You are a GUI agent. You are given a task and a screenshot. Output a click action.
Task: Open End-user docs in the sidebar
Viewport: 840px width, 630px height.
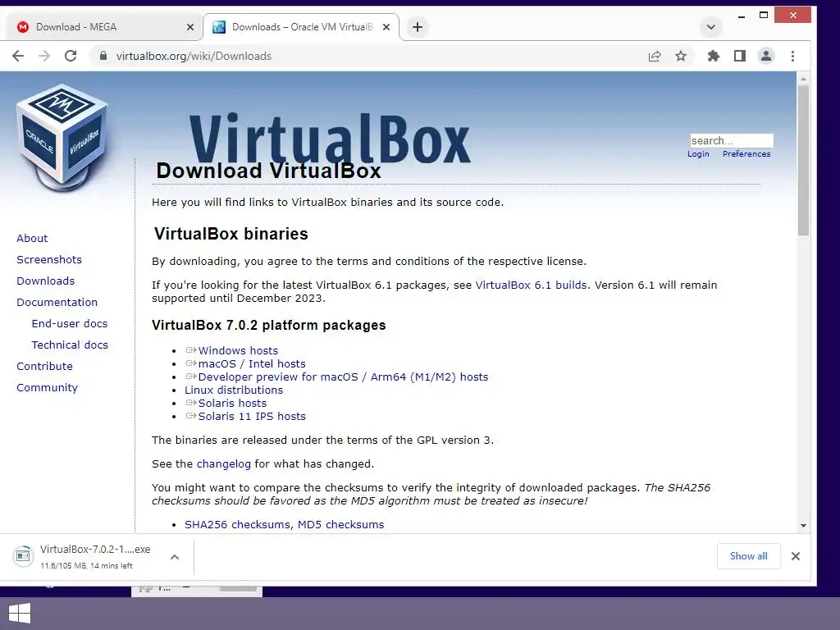(70, 323)
